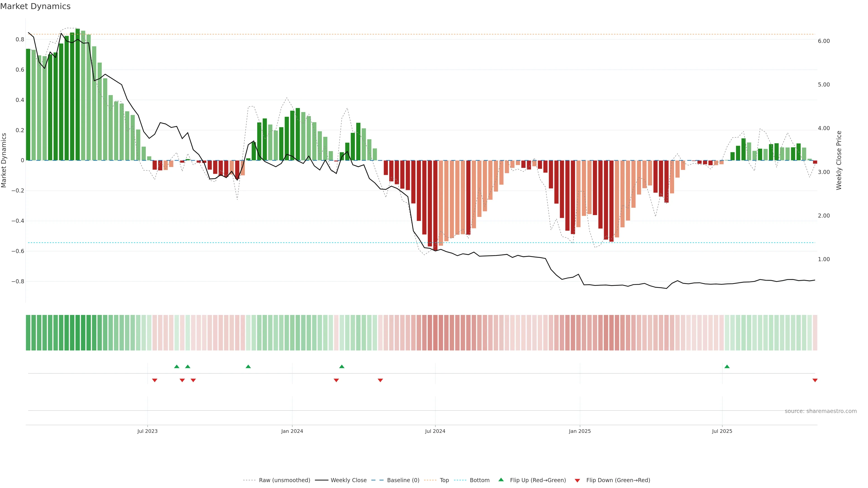Click the last red flip down marker
Screen dimensions: 868x488
tap(815, 380)
